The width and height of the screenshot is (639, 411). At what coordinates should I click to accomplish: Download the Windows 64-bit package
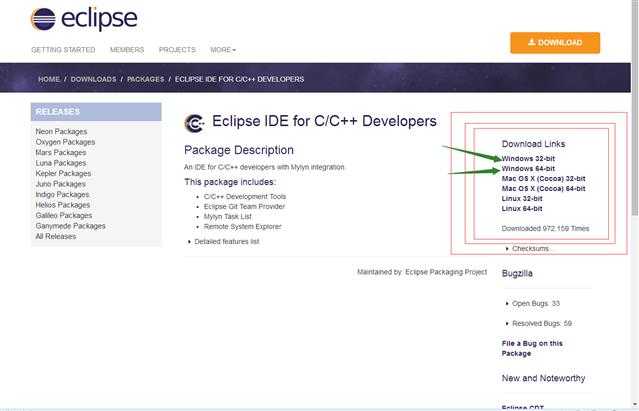pos(528,169)
